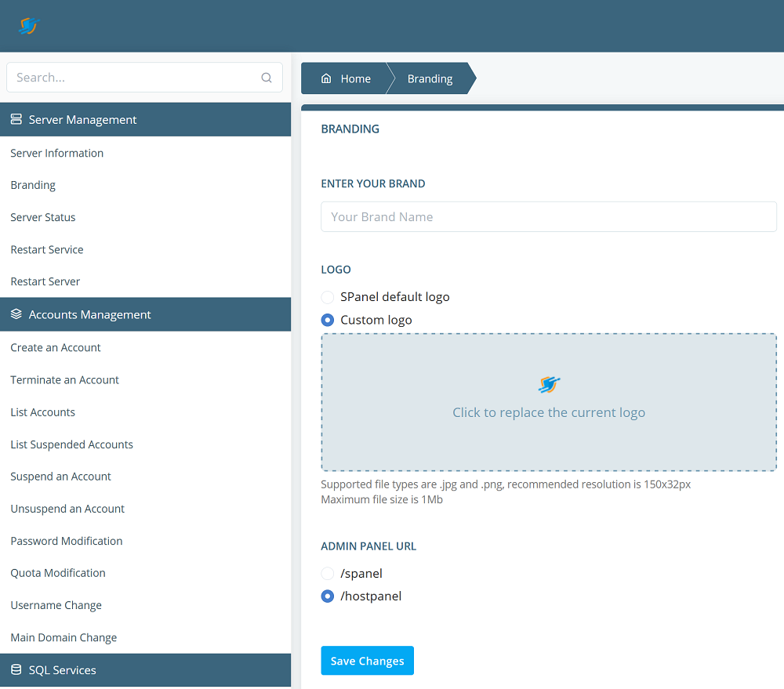
Task: Open Quota Modification
Action: [58, 573]
